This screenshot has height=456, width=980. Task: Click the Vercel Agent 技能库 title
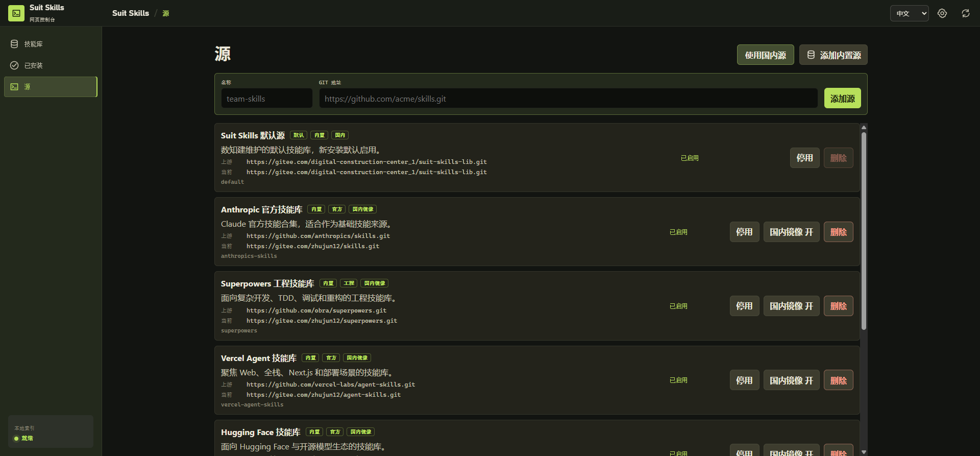[258, 358]
